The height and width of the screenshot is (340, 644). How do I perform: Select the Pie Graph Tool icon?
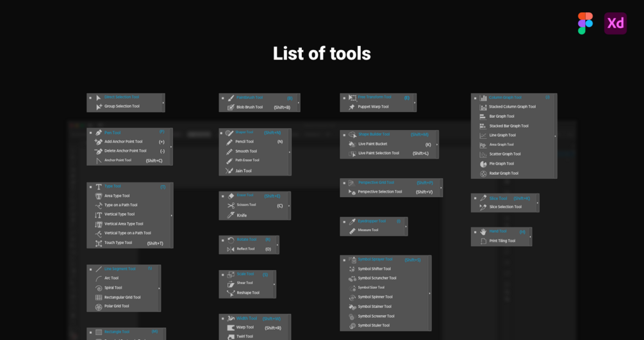coord(483,164)
